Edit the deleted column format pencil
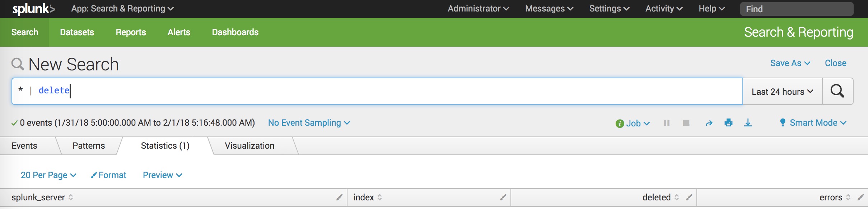 [689, 197]
